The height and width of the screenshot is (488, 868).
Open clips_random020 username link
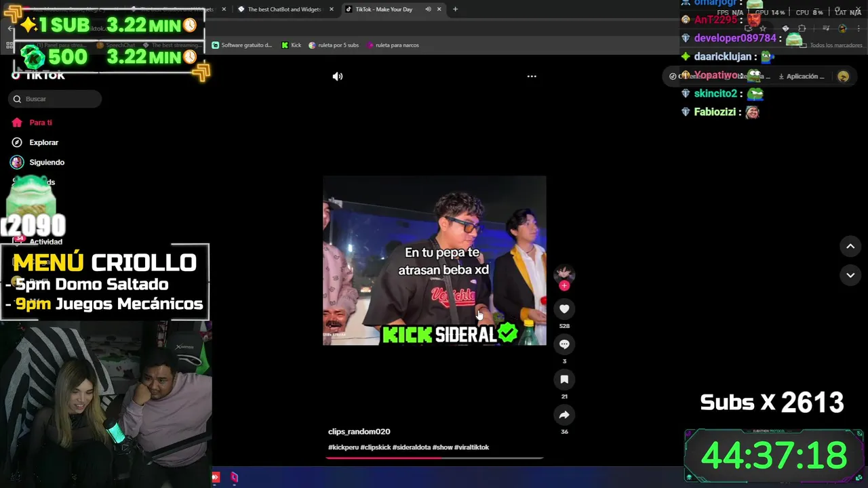[359, 432]
